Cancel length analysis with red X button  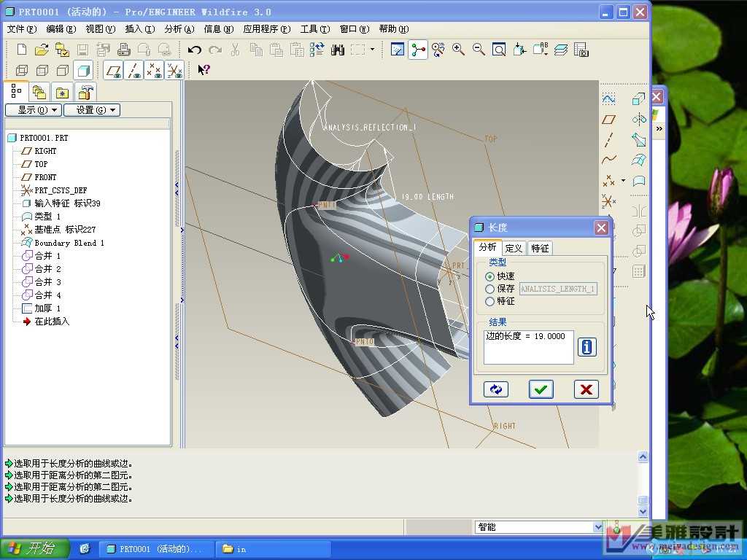pos(587,389)
